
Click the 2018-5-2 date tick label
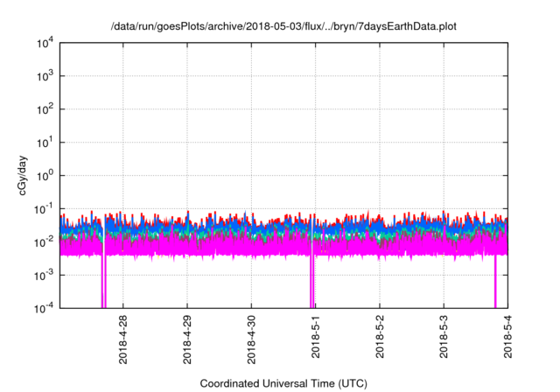coord(380,336)
